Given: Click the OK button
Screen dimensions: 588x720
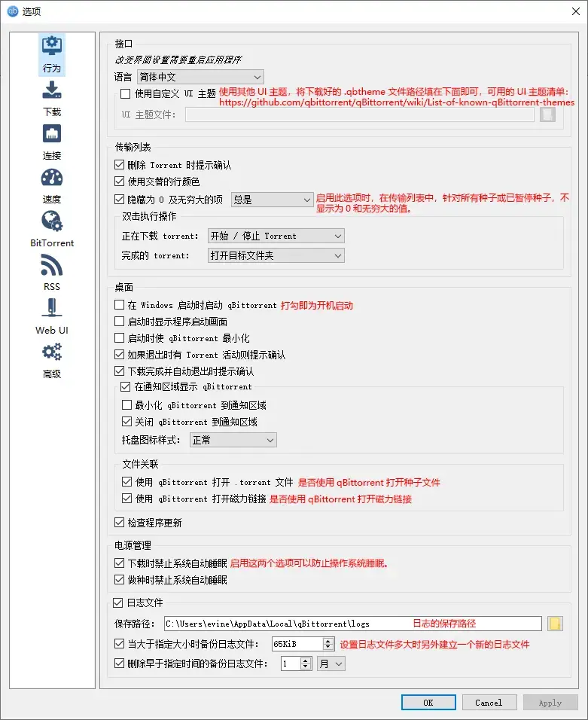Looking at the screenshot, I should (428, 703).
